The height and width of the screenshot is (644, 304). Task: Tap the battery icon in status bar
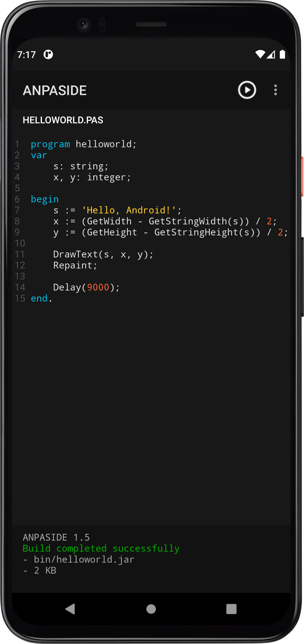tap(282, 54)
